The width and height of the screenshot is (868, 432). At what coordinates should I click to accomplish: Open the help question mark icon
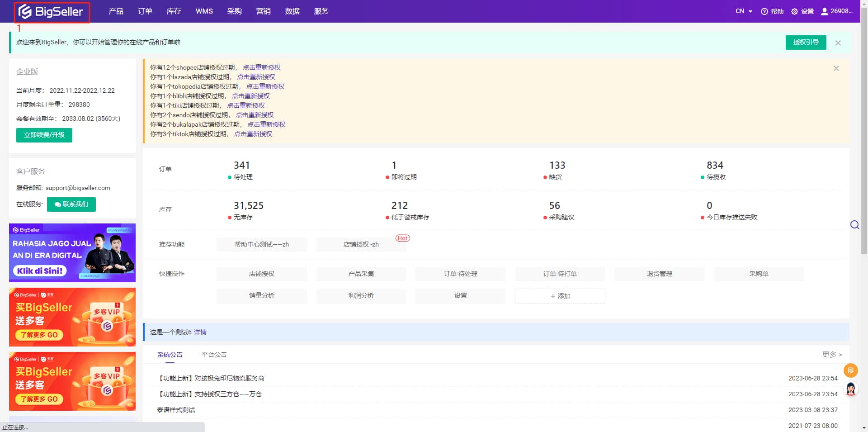(x=764, y=11)
